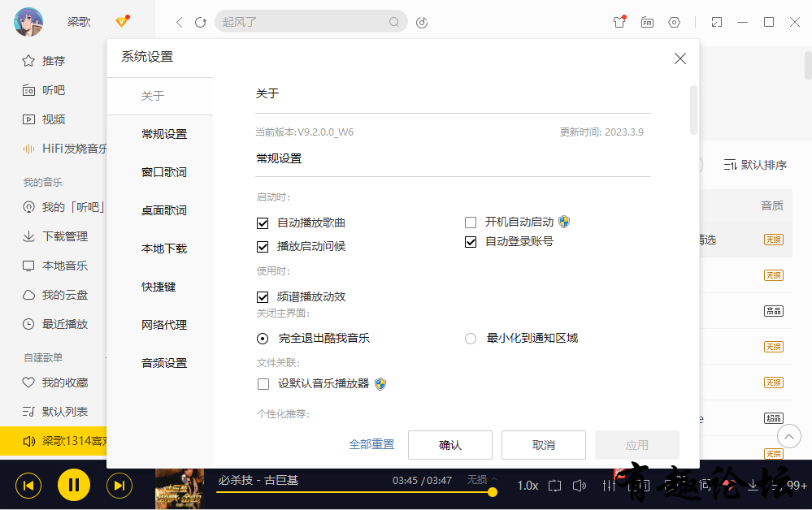The height and width of the screenshot is (510, 812).
Task: Click the username 梁歌
Action: [x=79, y=22]
